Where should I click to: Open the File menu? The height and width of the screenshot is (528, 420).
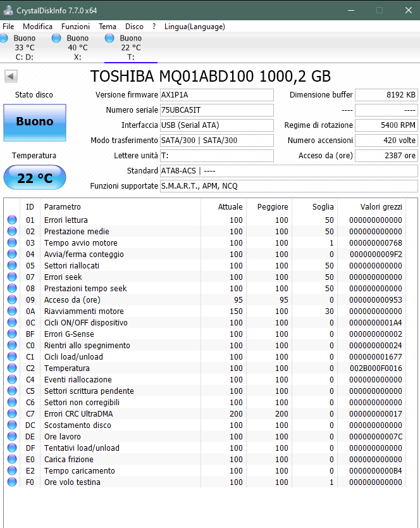tap(8, 26)
